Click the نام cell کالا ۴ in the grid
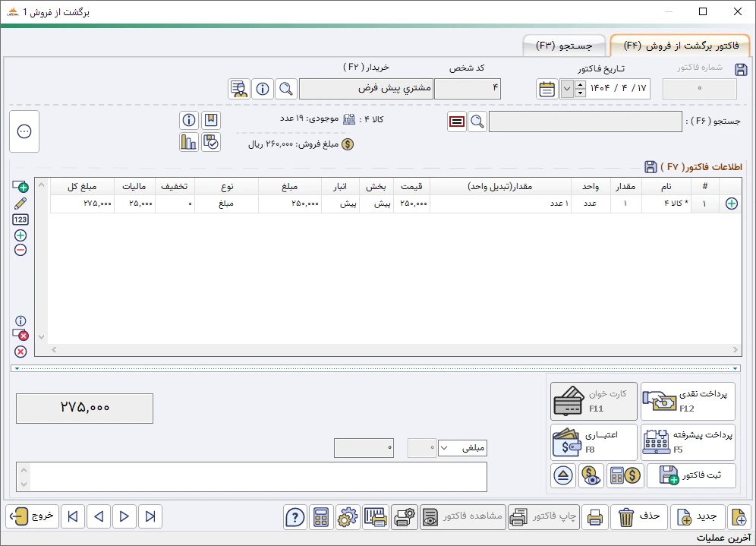Screen dimensions: 756x546 (x=666, y=204)
